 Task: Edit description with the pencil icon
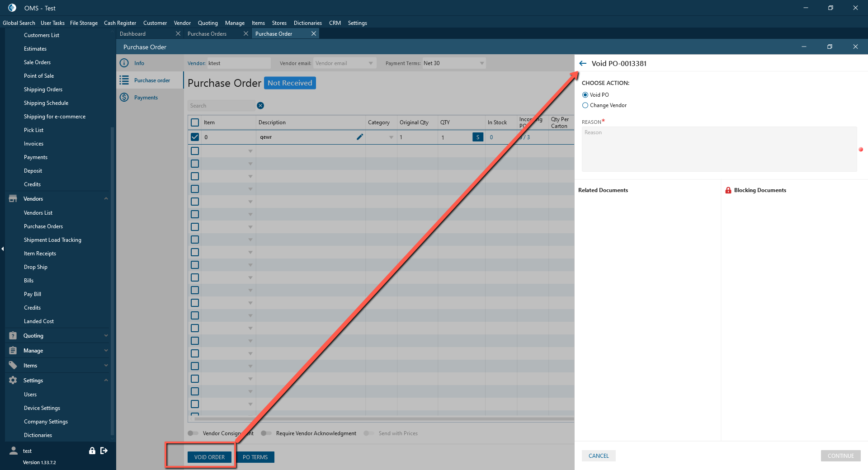[x=360, y=137]
